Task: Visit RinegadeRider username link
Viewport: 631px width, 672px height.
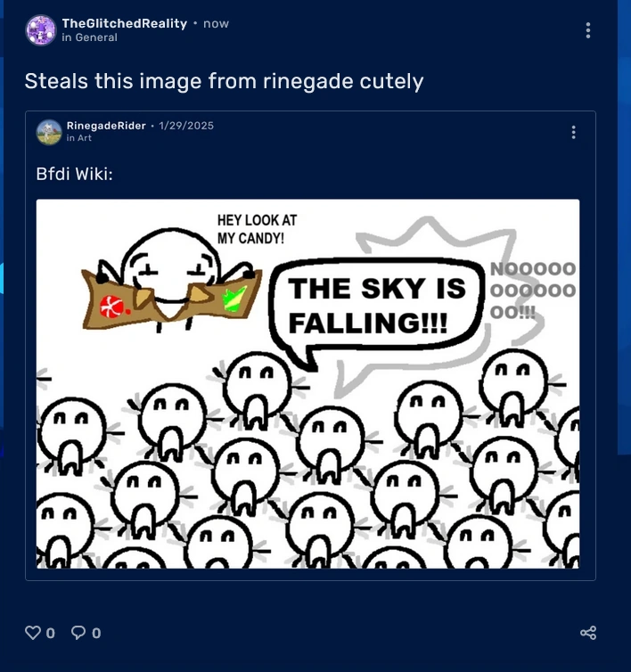Action: pos(106,126)
